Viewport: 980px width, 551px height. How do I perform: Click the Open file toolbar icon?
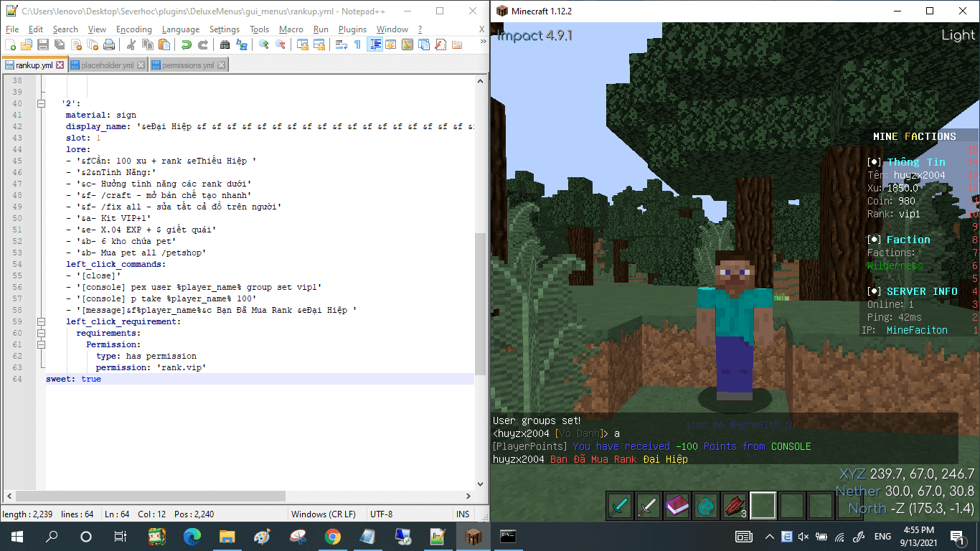27,44
